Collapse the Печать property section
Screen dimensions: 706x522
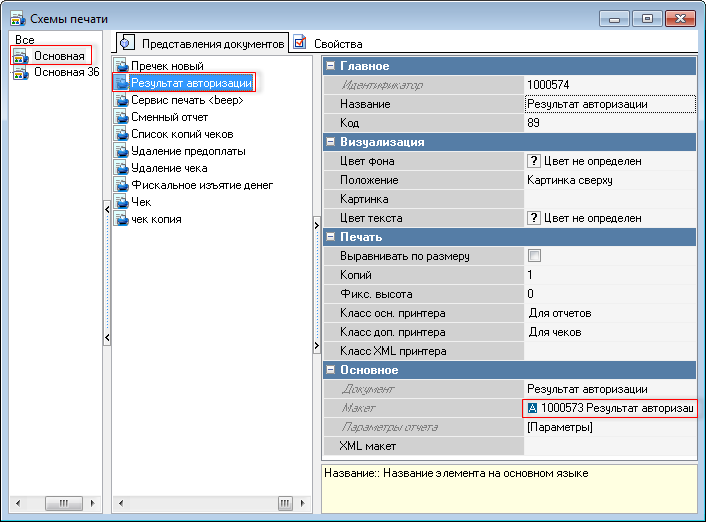[330, 237]
